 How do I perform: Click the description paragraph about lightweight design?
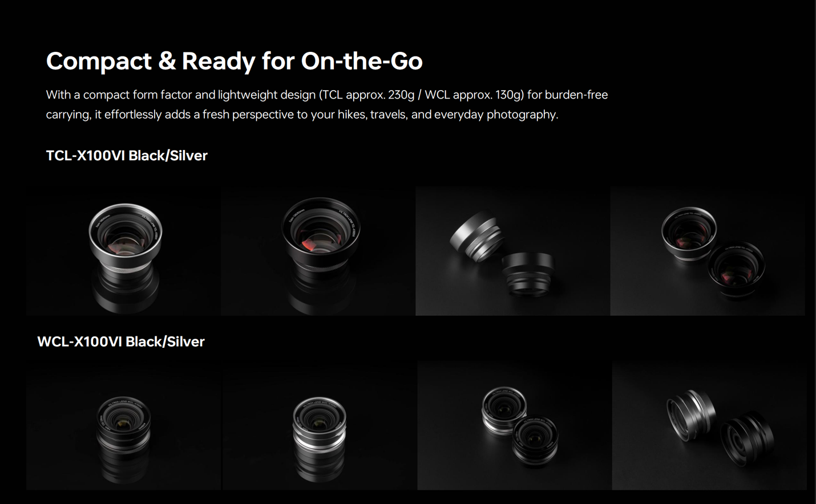(x=326, y=104)
